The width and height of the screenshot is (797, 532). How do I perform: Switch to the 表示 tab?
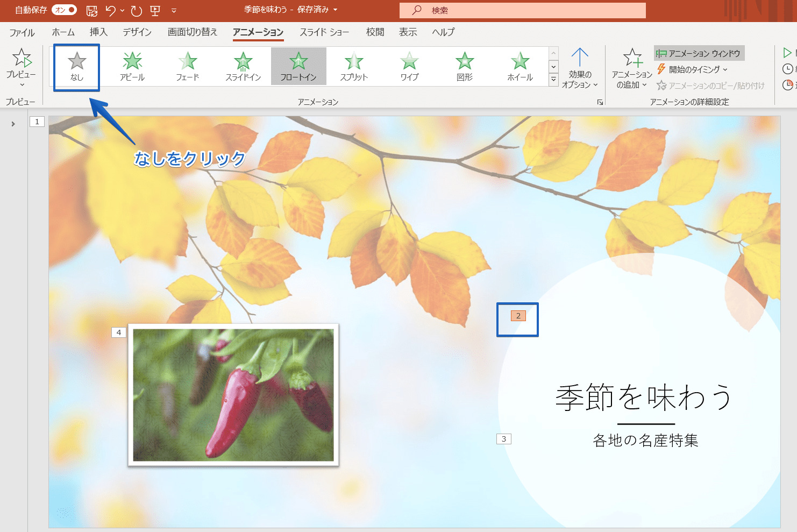(x=408, y=32)
